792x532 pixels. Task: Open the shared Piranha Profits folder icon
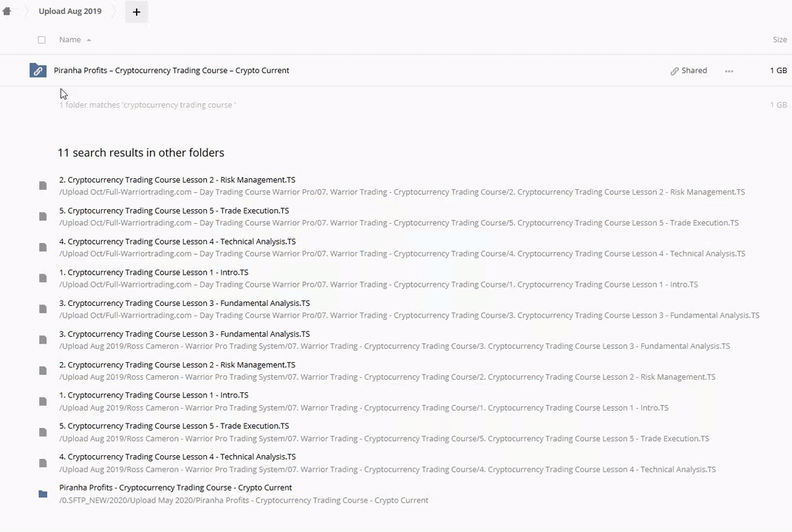pyautogui.click(x=38, y=71)
